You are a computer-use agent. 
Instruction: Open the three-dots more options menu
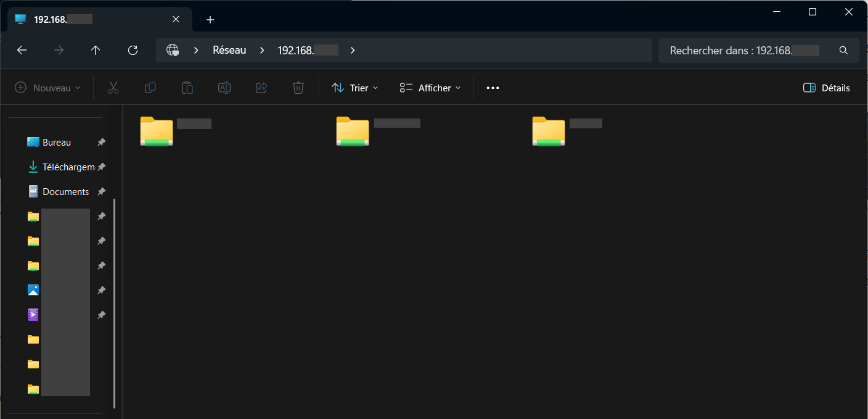click(493, 88)
